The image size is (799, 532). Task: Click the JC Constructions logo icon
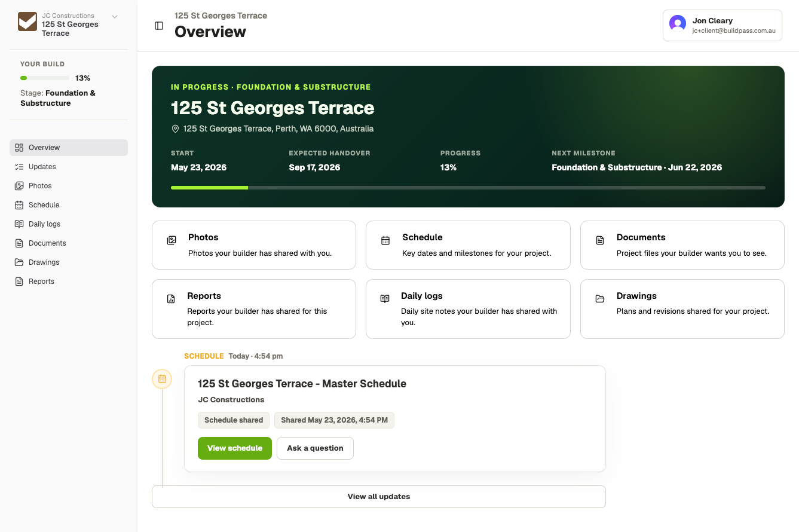27,22
